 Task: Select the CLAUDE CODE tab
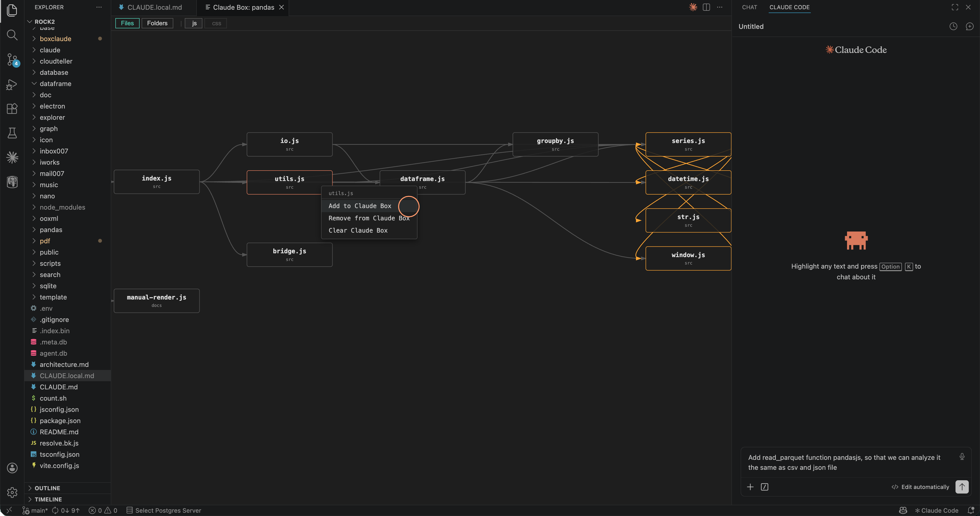[789, 7]
